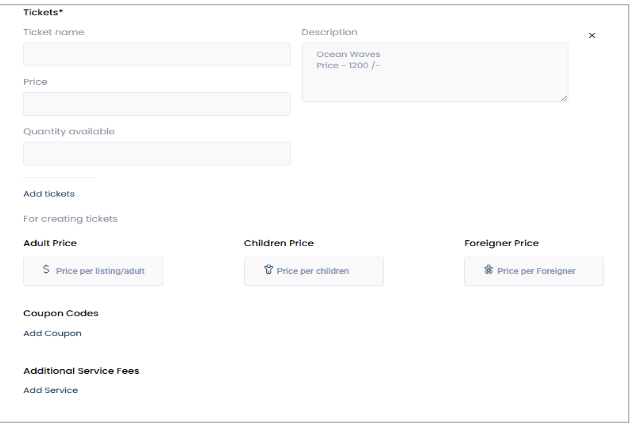The image size is (632, 424).
Task: Click the ticket Price input box
Action: 157,104
